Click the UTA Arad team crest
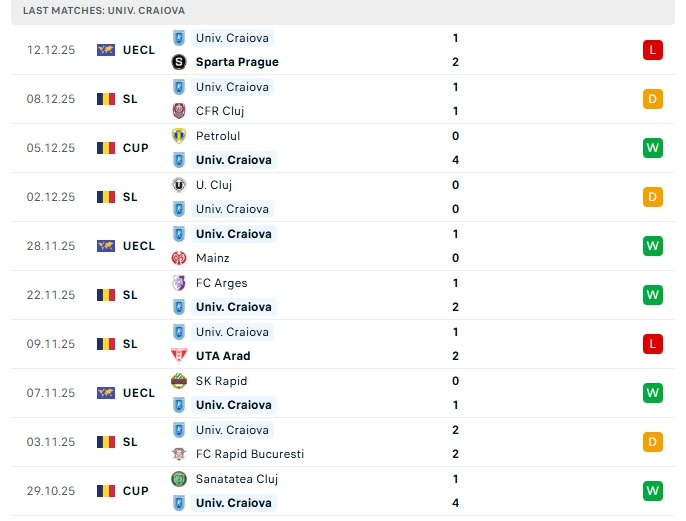 (x=179, y=356)
